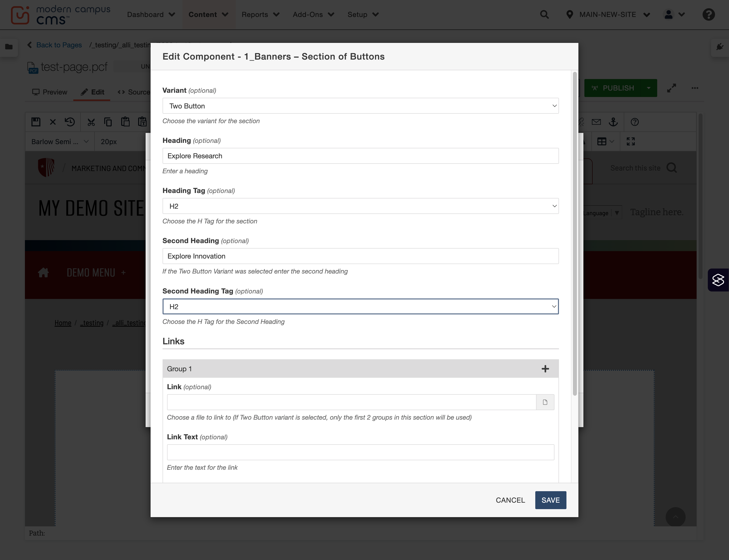Screen dimensions: 729x560
Task: Open the Second Heading Tag dropdown
Action: 360,307
